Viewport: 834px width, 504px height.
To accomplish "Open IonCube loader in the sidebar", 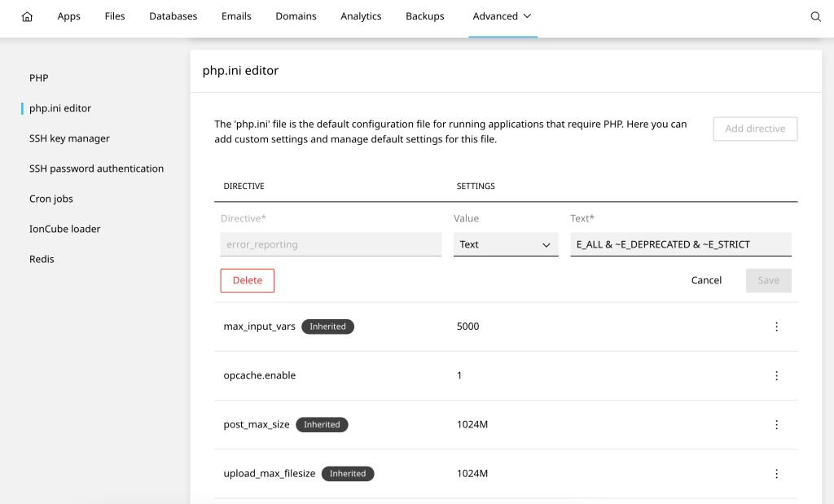I will (65, 229).
